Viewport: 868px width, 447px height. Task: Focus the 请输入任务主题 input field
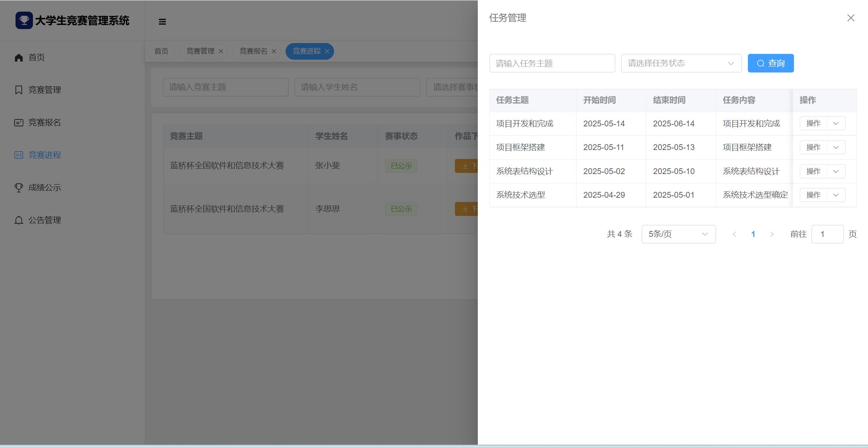(x=552, y=63)
